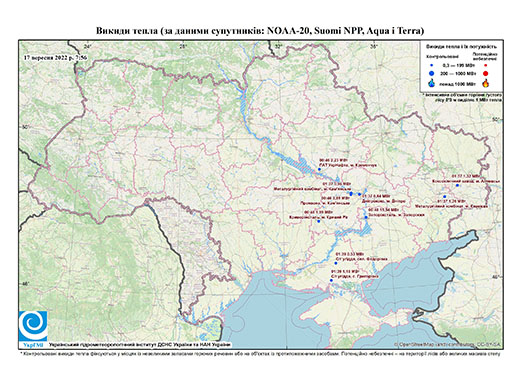The width and height of the screenshot is (520, 368).
Task: Click the Alchevsk coke plant label text
Action: [x=466, y=181]
